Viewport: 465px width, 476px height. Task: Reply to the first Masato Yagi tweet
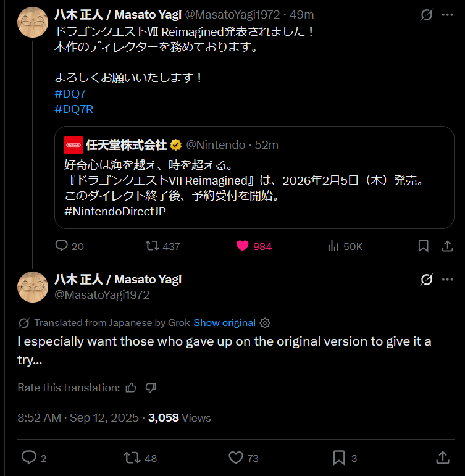pyautogui.click(x=62, y=246)
